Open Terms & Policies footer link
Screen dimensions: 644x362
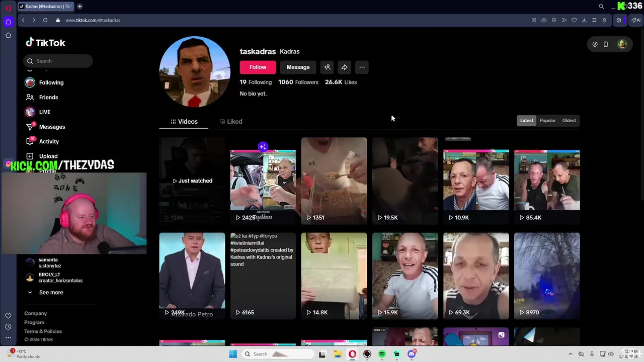click(43, 331)
